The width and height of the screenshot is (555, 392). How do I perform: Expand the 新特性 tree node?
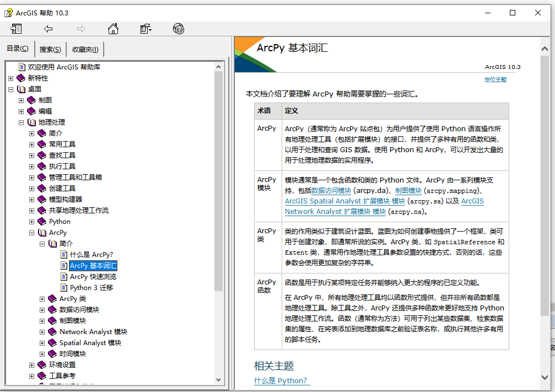click(x=10, y=78)
